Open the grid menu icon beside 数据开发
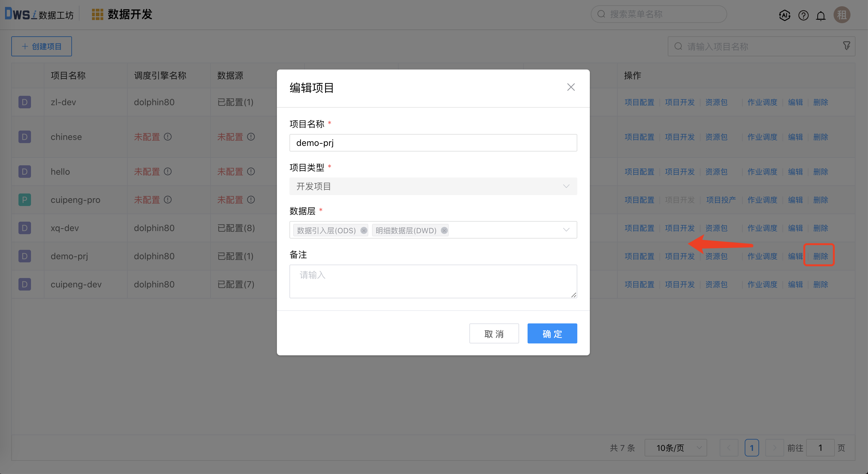Viewport: 868px width, 474px height. tap(97, 14)
